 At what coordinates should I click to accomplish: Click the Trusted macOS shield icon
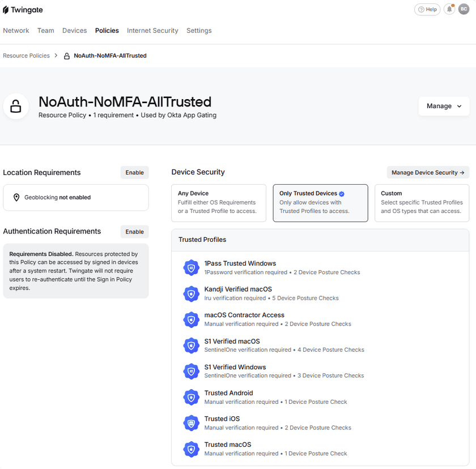pos(192,449)
